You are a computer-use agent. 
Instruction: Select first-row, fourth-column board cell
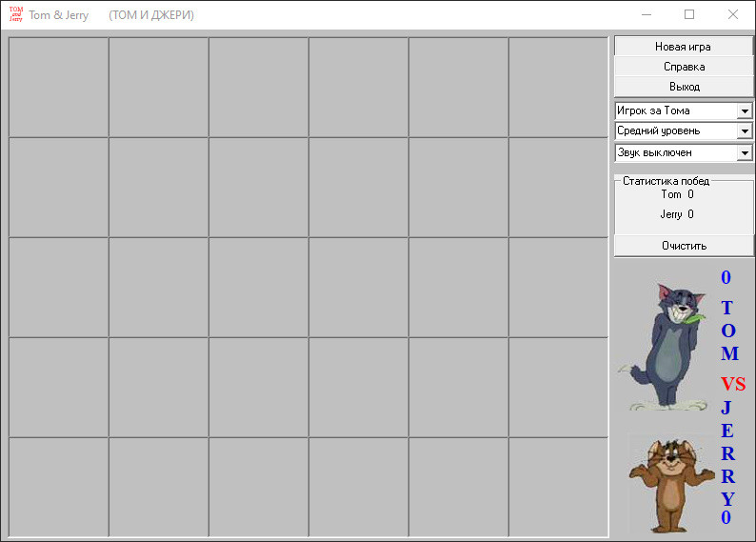[x=359, y=88]
